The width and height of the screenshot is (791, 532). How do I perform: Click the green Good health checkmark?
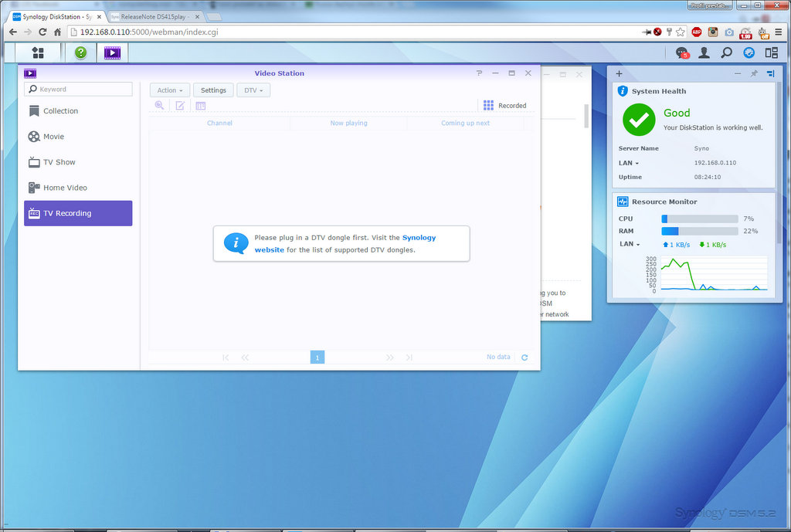pos(639,120)
